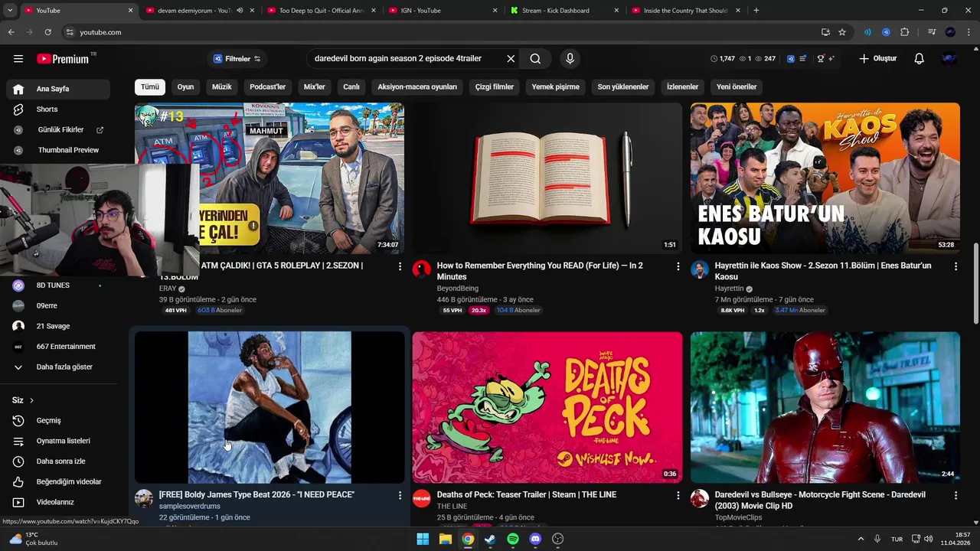
Task: Open Shorts in sidebar
Action: click(58, 109)
